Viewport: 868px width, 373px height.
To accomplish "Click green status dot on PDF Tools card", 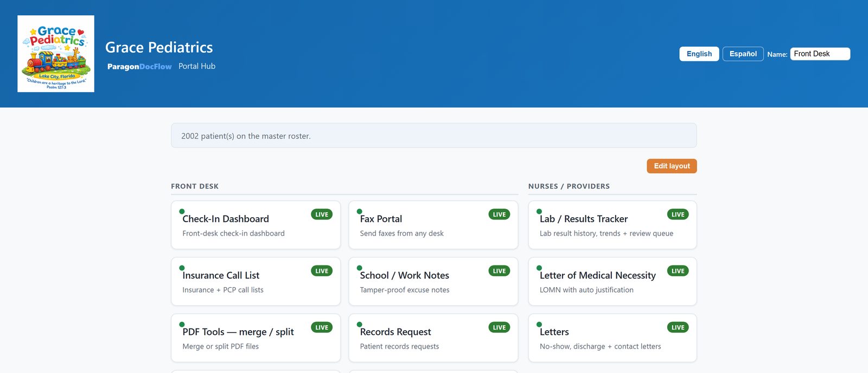I will pos(182,324).
